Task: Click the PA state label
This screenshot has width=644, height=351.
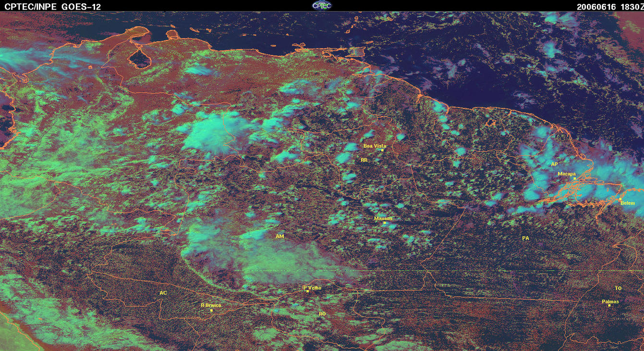Action: [525, 238]
